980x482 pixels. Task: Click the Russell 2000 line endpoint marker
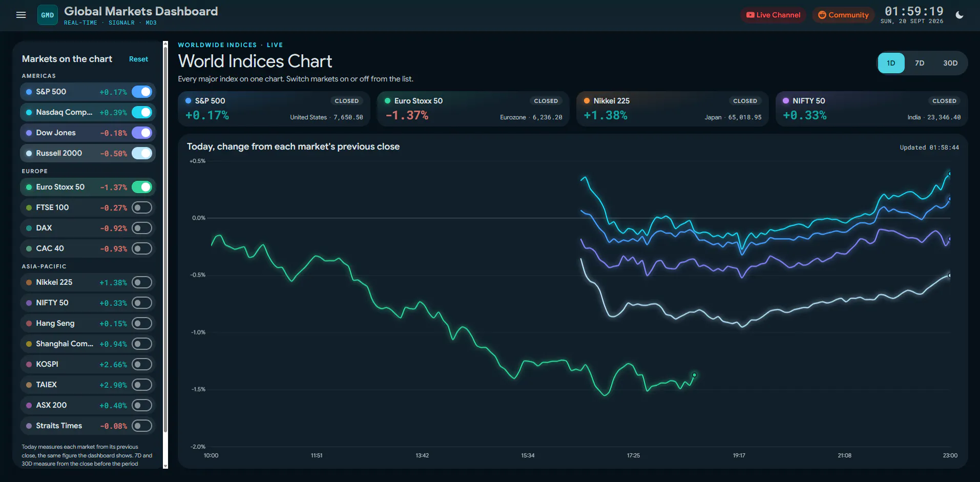click(x=949, y=276)
